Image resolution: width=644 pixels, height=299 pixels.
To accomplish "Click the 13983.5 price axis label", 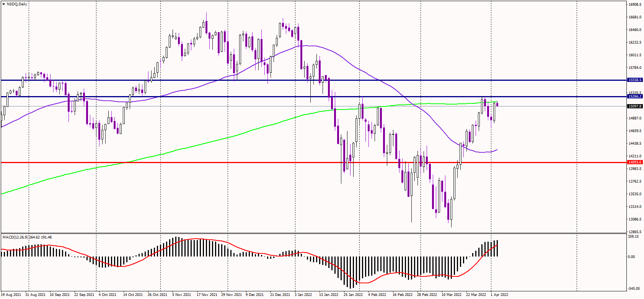I will tap(635, 169).
